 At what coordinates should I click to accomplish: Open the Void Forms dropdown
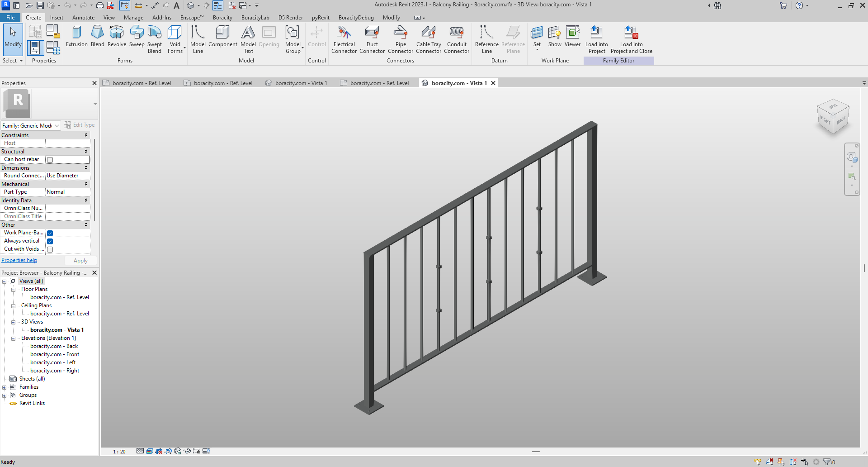tap(175, 39)
